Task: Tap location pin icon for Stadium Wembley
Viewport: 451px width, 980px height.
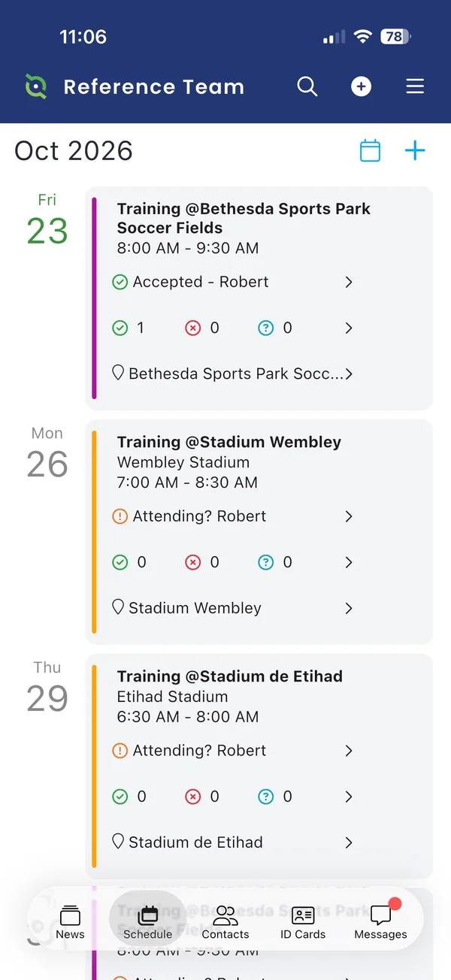Action: click(118, 607)
